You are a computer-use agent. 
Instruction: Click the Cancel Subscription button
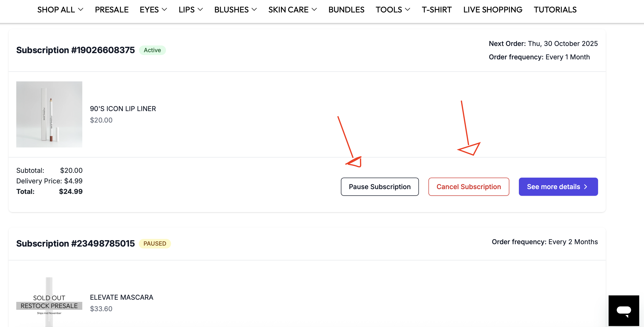point(468,187)
